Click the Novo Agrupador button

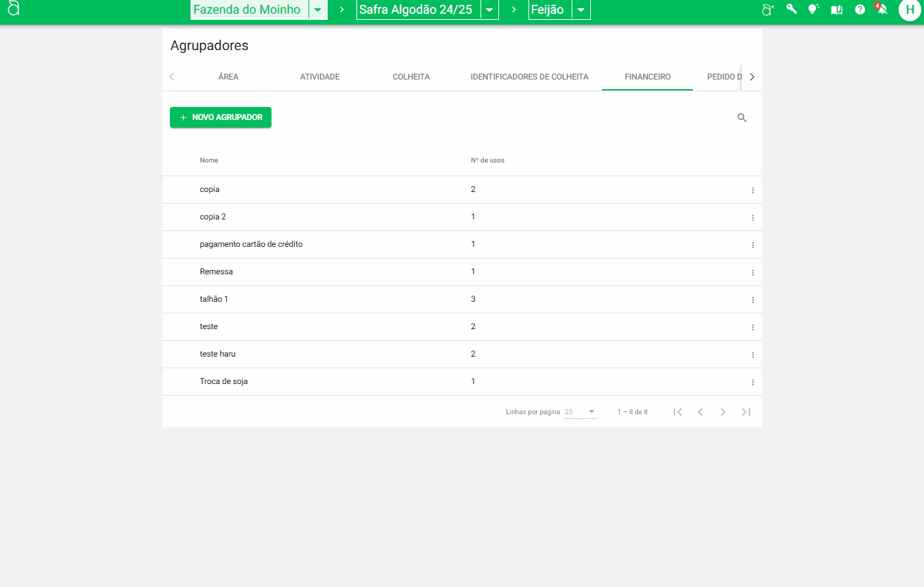221,117
